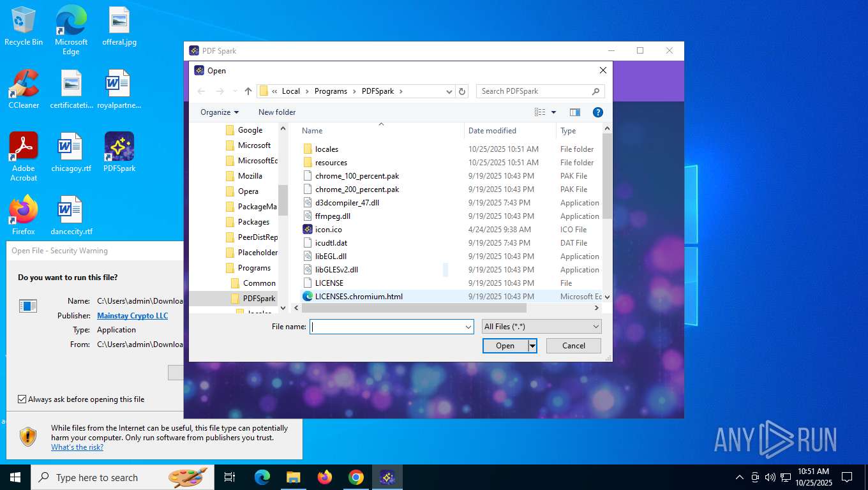Open Adobe Acrobat desktop shortcut

pyautogui.click(x=24, y=156)
